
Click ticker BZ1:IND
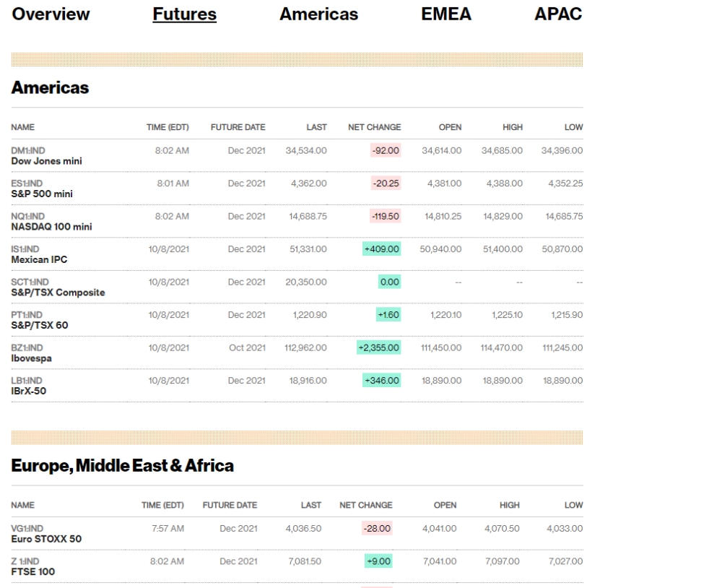(x=27, y=348)
